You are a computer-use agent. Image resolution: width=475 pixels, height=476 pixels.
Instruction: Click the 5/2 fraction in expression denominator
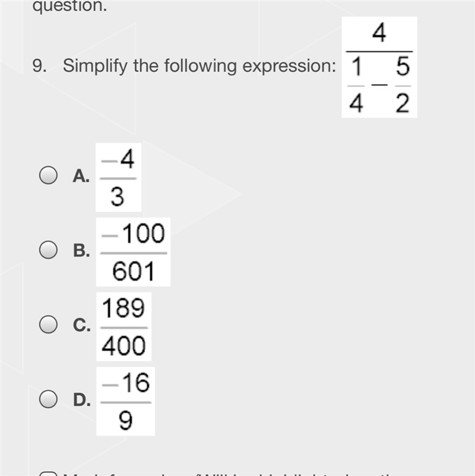coord(403,85)
